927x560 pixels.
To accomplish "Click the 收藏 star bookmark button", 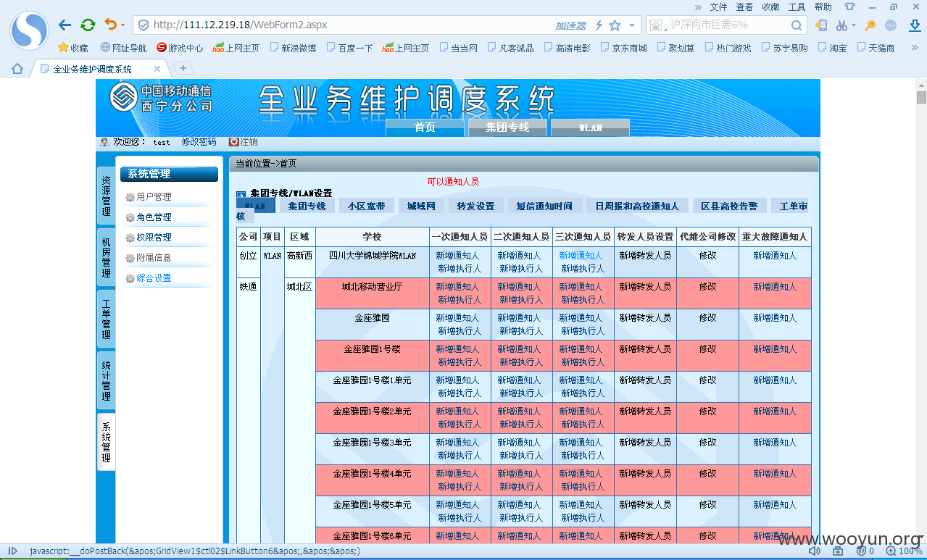I will coord(72,48).
